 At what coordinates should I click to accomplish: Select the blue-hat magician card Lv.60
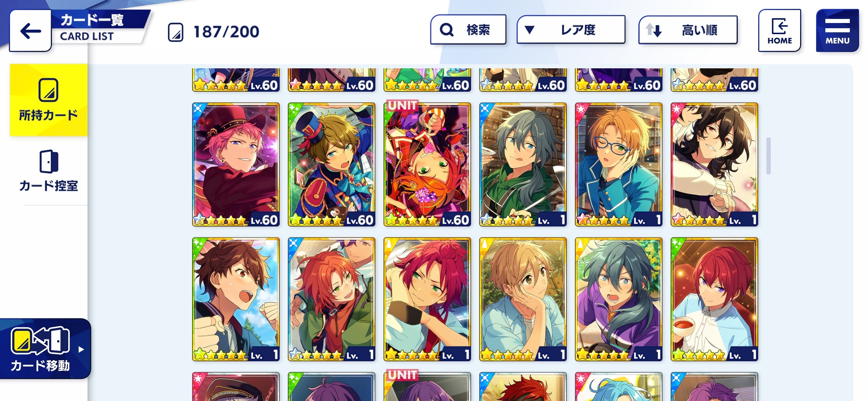332,164
